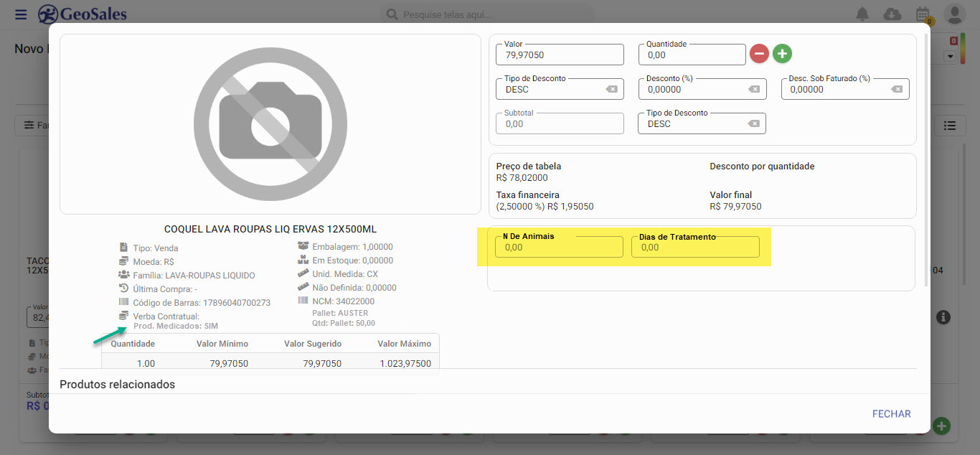Click the 'Embalagem: 1,00000' detail

click(x=352, y=246)
